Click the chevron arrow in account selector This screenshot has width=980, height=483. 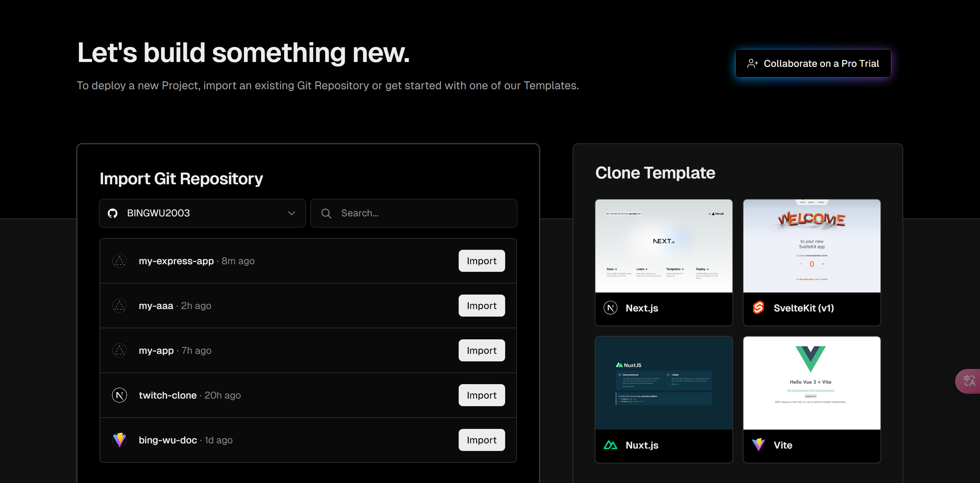(x=291, y=213)
